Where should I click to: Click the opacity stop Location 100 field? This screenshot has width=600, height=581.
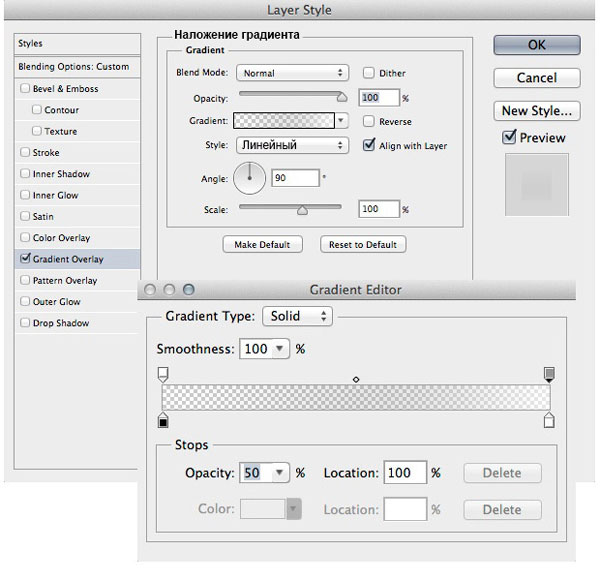pos(405,473)
